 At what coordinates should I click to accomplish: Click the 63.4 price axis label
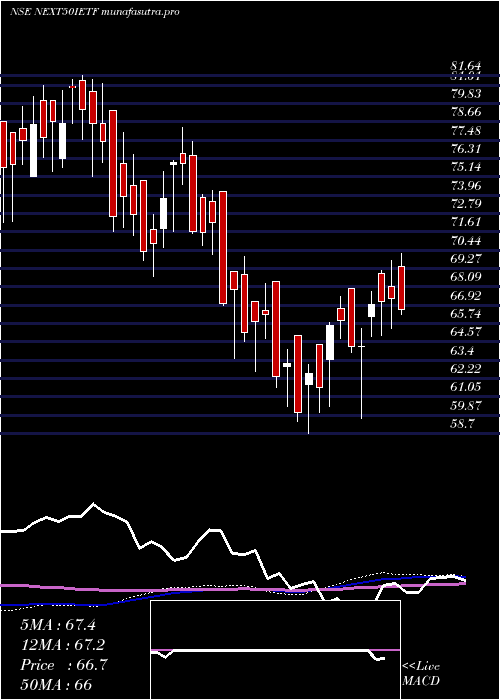(x=462, y=351)
